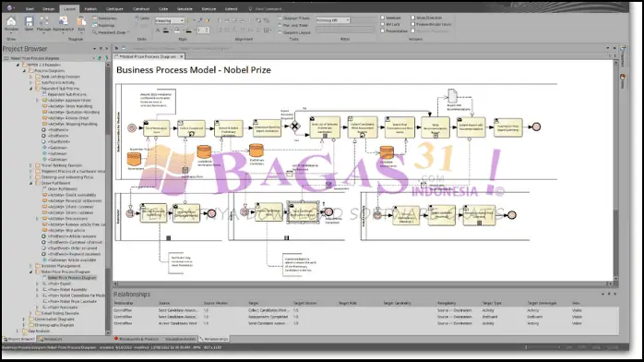Click the line color swatch in Style group

tap(188, 30)
